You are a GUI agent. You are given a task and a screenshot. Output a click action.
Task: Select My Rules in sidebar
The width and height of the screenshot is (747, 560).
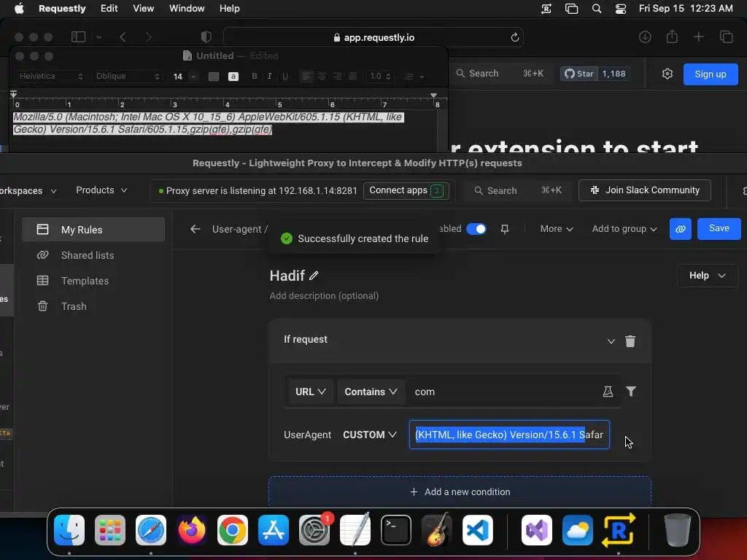93,230
